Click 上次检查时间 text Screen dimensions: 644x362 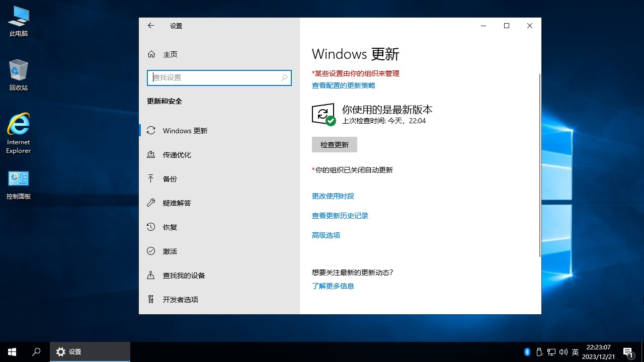click(384, 121)
